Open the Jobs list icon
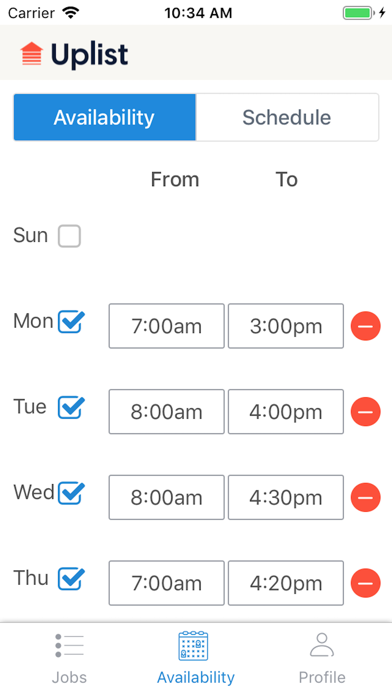Viewport: 392px width, 696px height. click(x=69, y=645)
